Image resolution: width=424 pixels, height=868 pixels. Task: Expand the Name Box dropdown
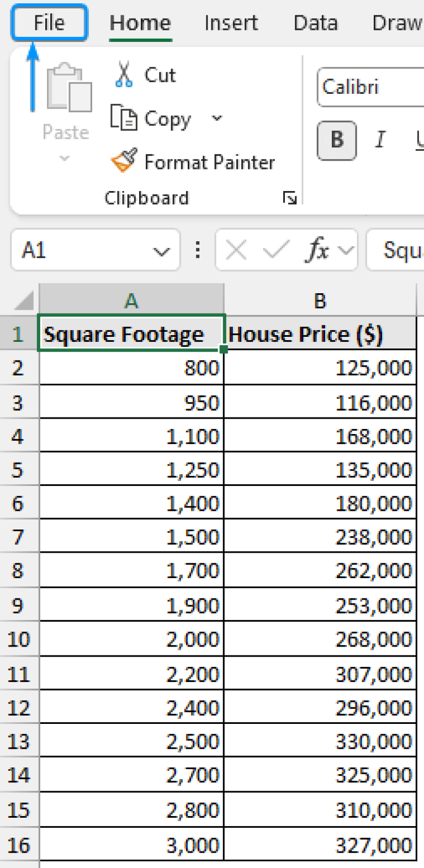(x=161, y=250)
